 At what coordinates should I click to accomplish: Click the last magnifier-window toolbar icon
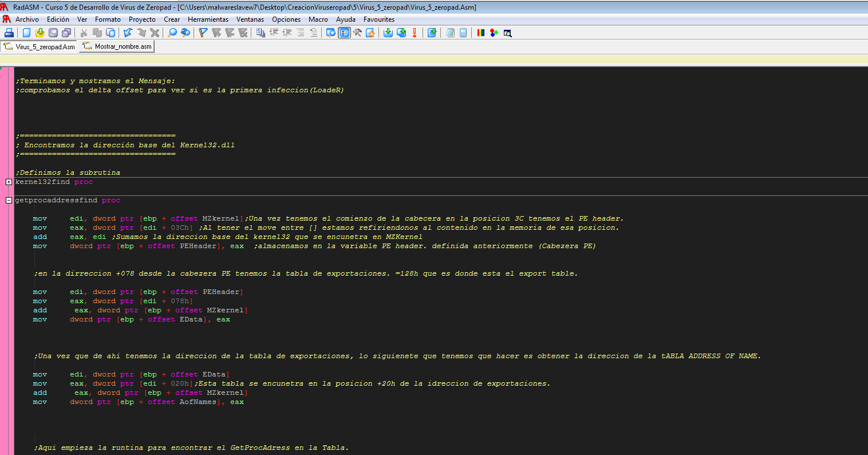tap(507, 33)
